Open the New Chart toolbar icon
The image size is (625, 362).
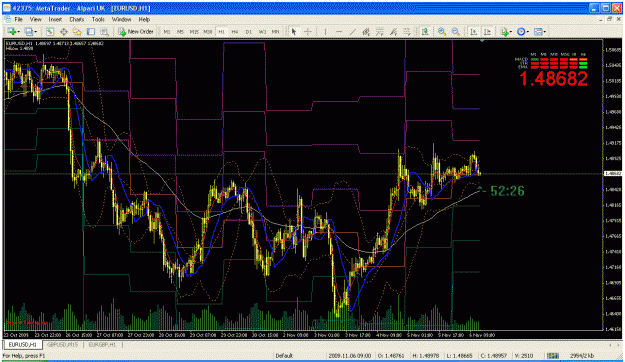click(11, 31)
